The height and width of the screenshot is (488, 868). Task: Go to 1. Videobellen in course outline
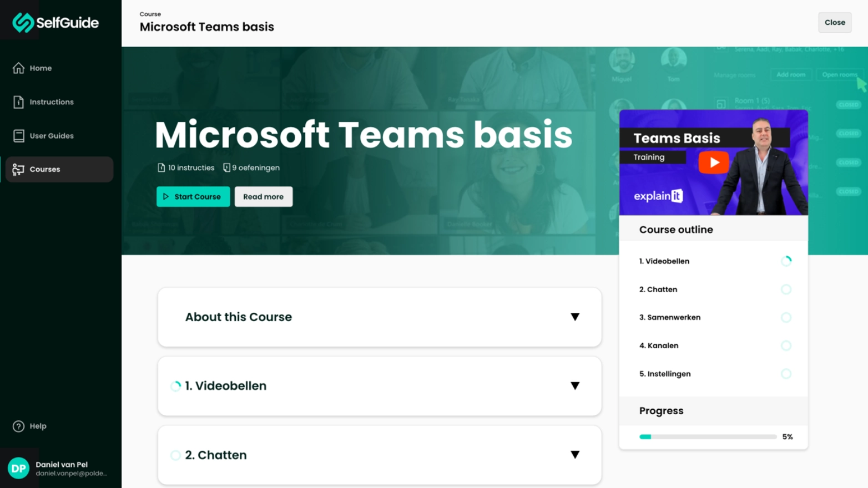click(664, 261)
